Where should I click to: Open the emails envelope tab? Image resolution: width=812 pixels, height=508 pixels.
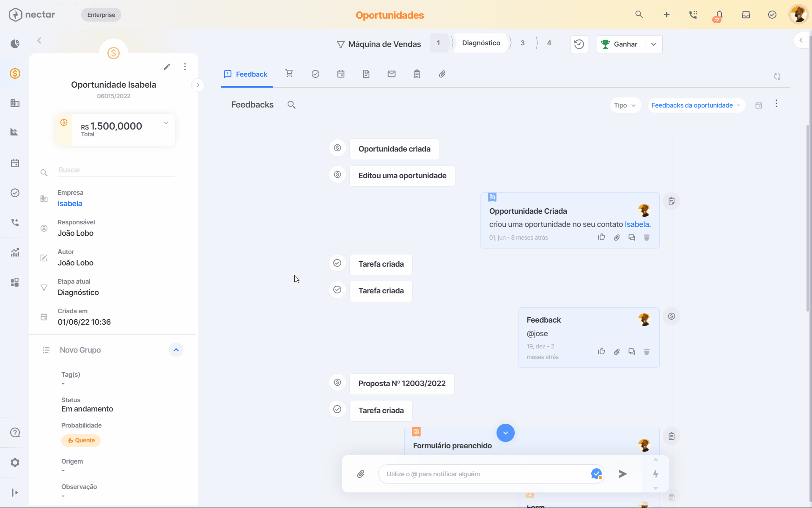click(x=392, y=74)
